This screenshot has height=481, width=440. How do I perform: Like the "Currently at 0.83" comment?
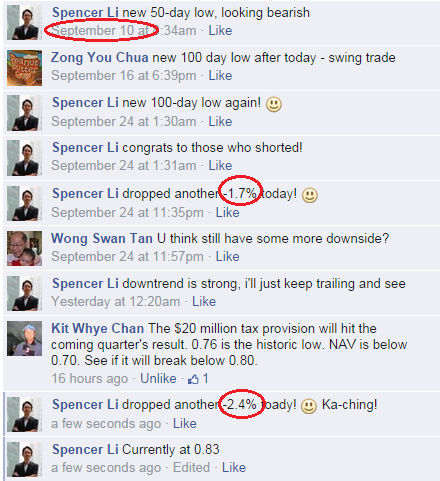tap(234, 468)
